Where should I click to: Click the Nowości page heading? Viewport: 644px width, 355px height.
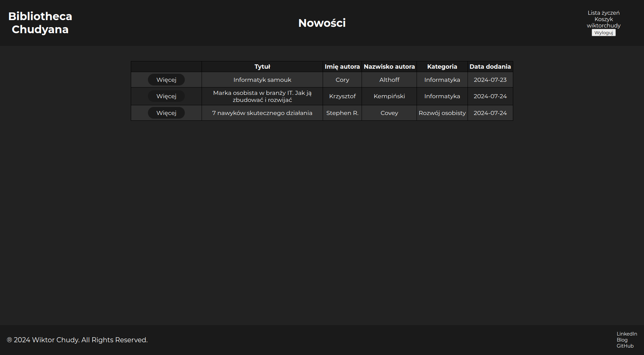(322, 23)
